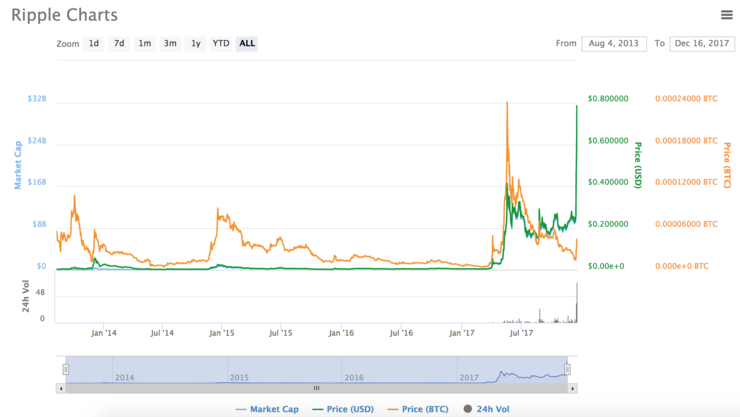This screenshot has width=740, height=417.
Task: Toggle Market Cap series in legend
Action: click(x=267, y=409)
